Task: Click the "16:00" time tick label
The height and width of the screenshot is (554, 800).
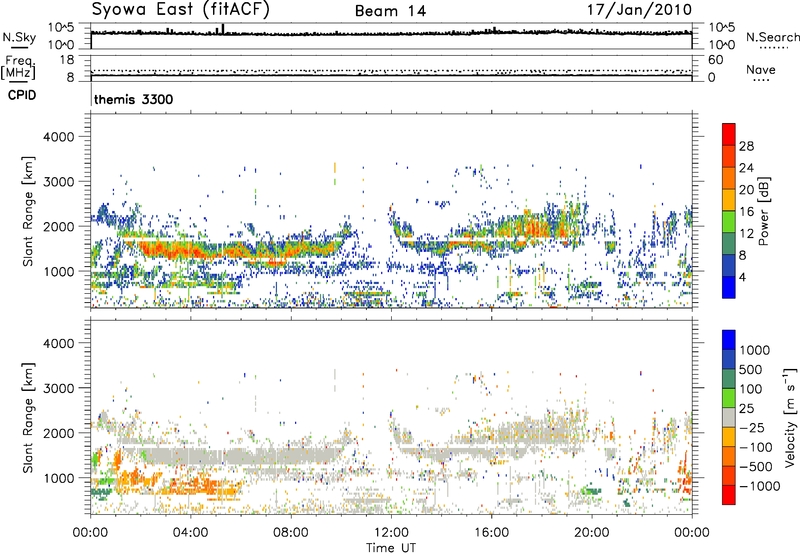Action: (x=491, y=533)
